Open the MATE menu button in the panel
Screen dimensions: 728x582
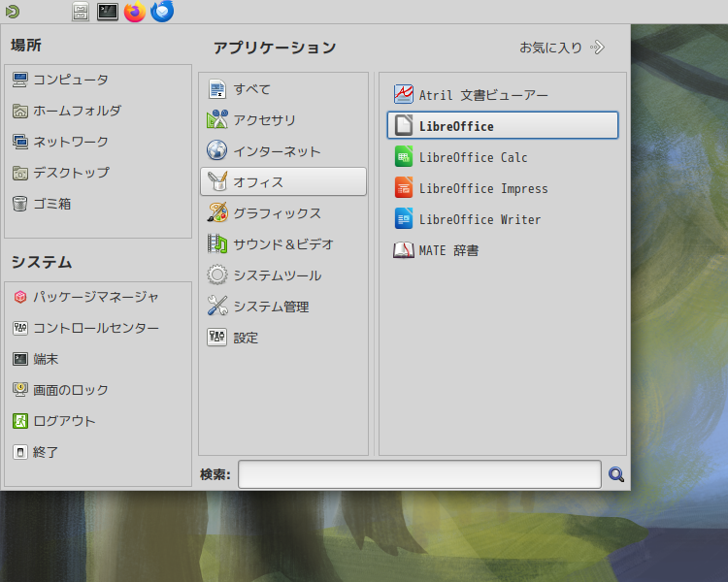13,11
